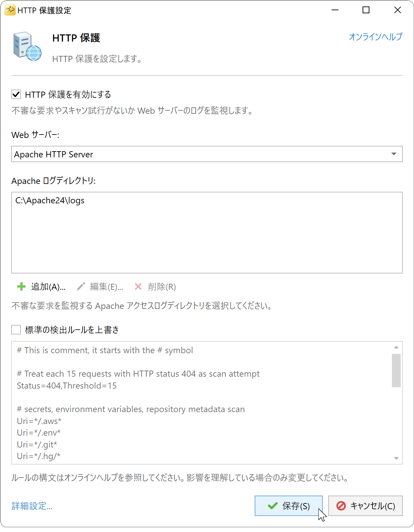The height and width of the screenshot is (532, 414).
Task: Click the Status=404,Threshold=15 rule line
Action: click(67, 386)
